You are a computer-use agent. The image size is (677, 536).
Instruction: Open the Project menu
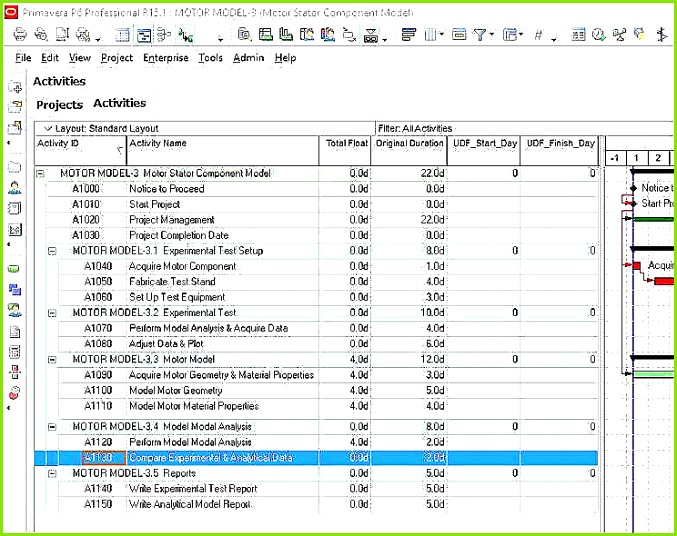[x=117, y=57]
